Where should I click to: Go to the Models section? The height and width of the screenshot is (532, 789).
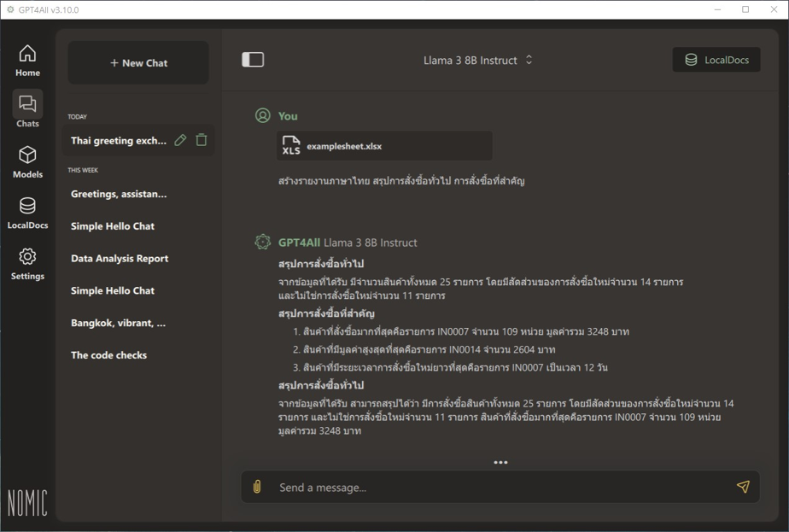coord(27,161)
